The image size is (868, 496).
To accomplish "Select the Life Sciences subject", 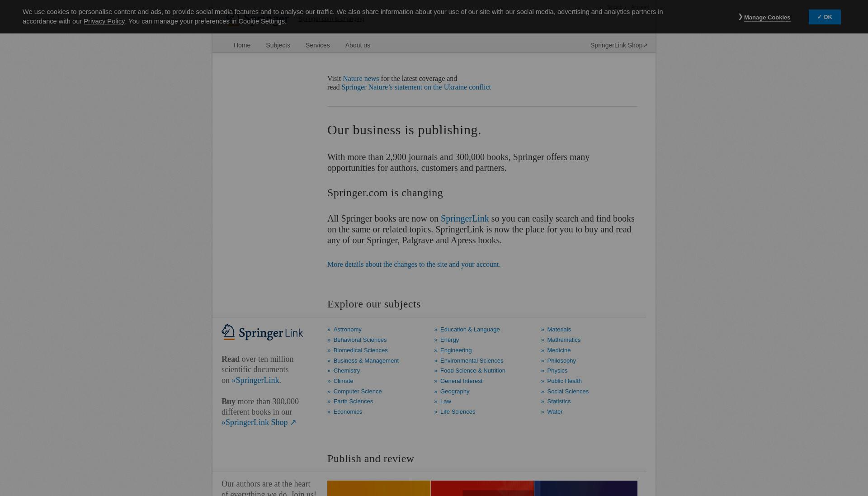I will coord(458,412).
